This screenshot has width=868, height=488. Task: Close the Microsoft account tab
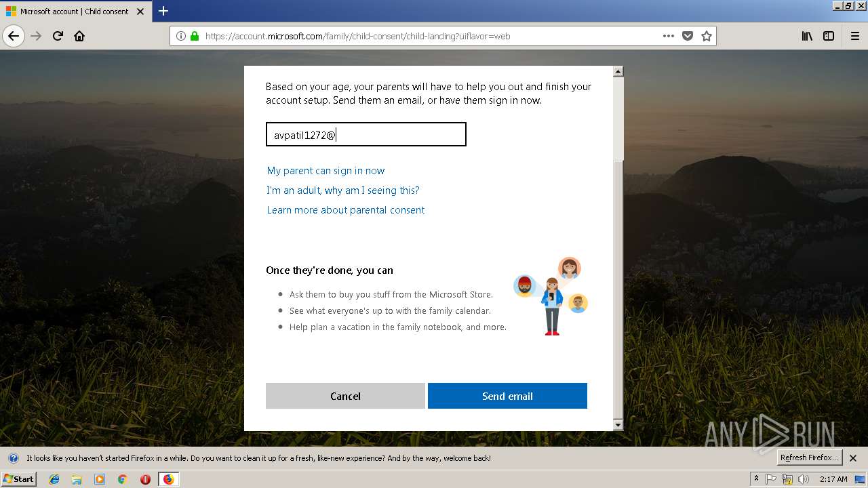[x=140, y=12]
